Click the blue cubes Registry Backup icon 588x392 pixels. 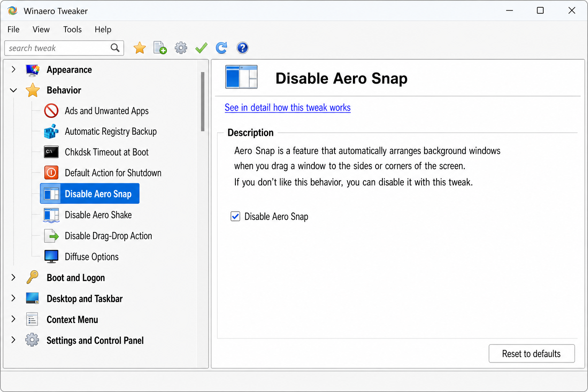pos(51,131)
